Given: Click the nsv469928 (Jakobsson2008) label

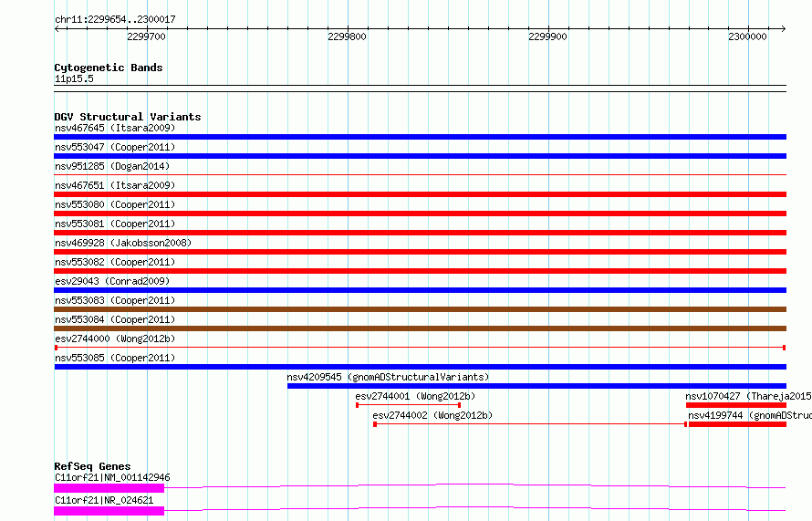Looking at the screenshot, I should (123, 243).
